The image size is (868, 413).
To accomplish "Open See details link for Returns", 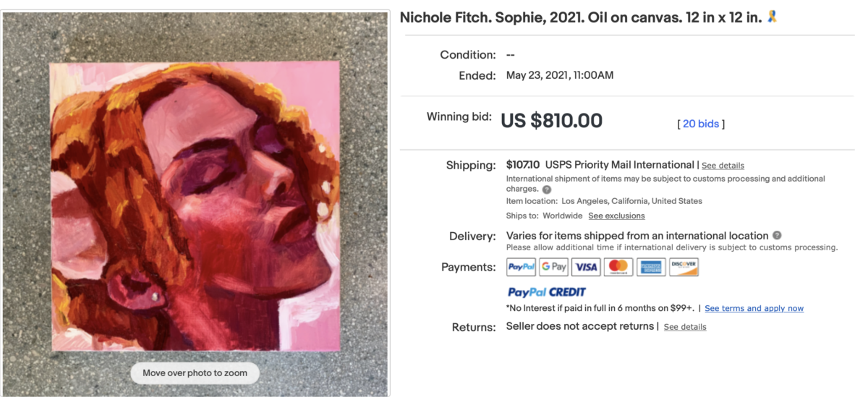I will tap(685, 327).
